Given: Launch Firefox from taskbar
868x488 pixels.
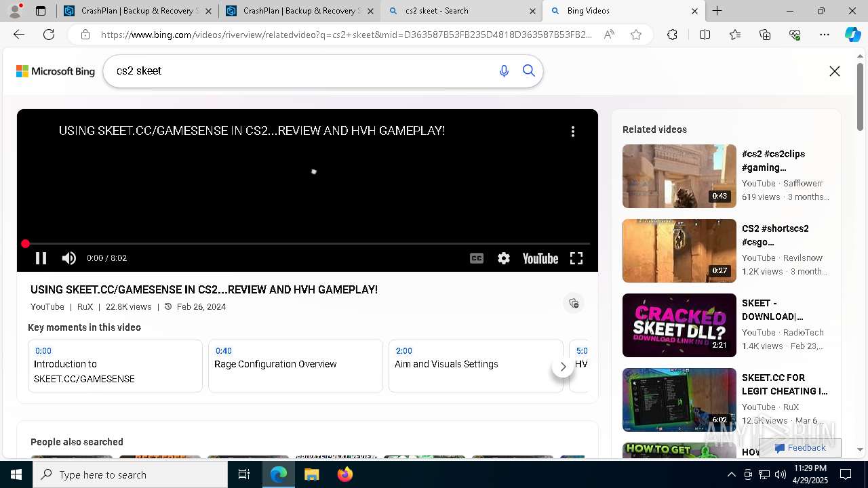Looking at the screenshot, I should click(x=344, y=474).
